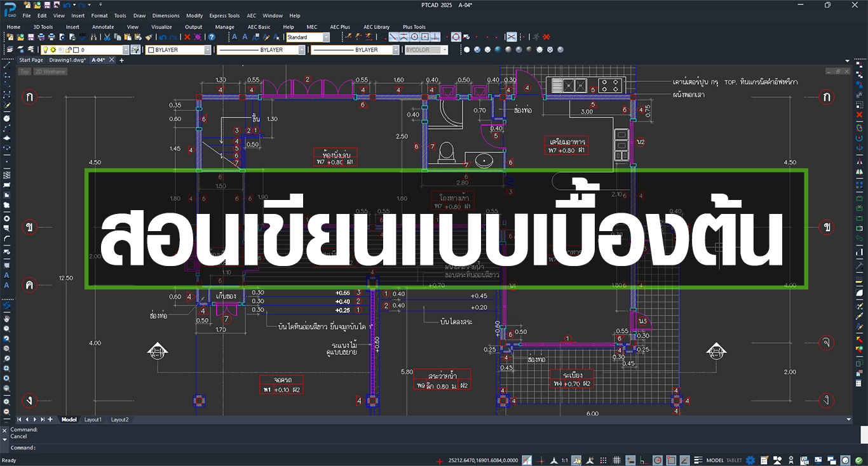Click the red X delete icon
The image size is (868, 466).
187,37
